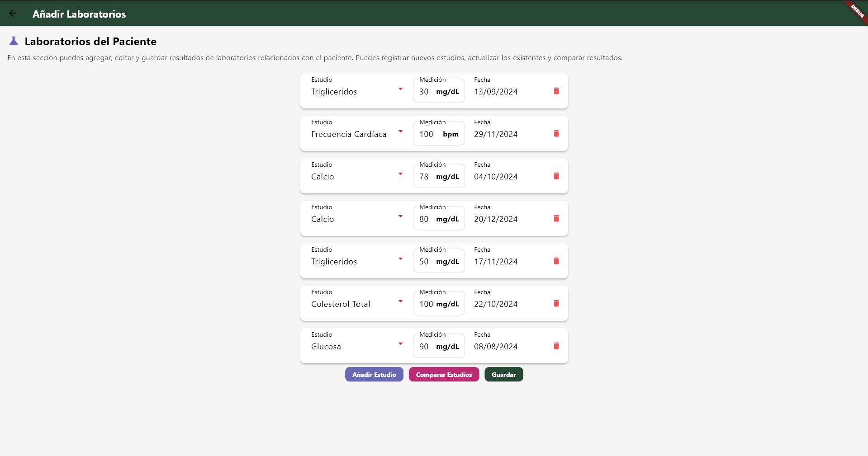The image size is (868, 456).
Task: Click the Añadir Estudio button
Action: (x=374, y=374)
